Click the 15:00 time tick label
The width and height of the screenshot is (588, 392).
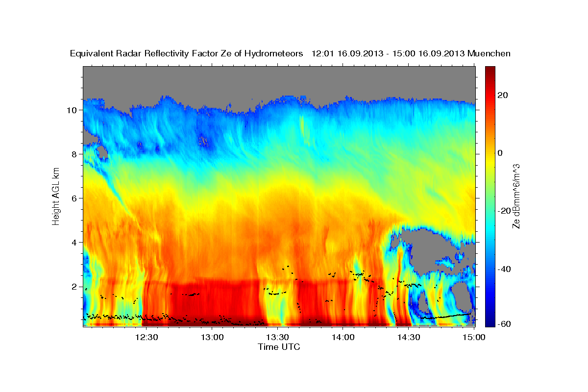[x=474, y=337]
